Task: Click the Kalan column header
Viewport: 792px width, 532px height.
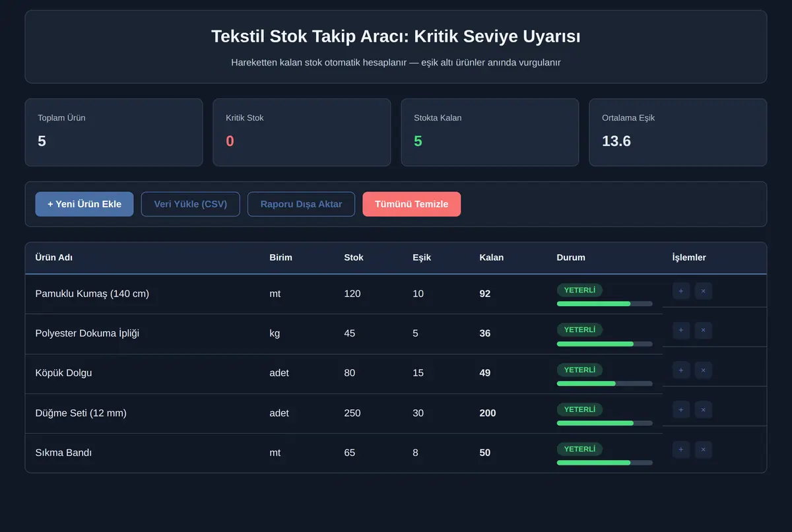Action: tap(492, 257)
